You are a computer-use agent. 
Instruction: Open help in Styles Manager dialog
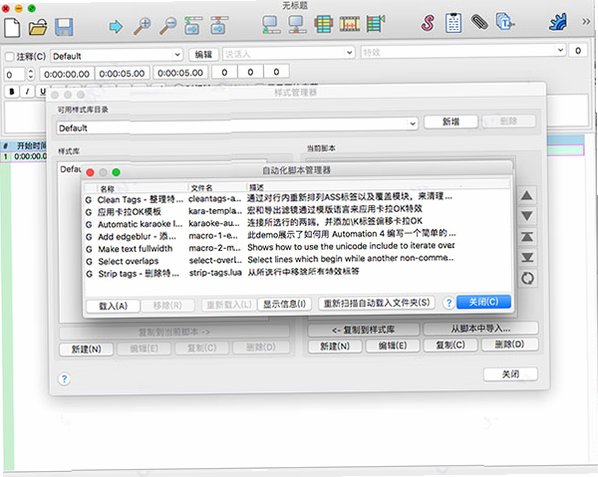tap(64, 379)
